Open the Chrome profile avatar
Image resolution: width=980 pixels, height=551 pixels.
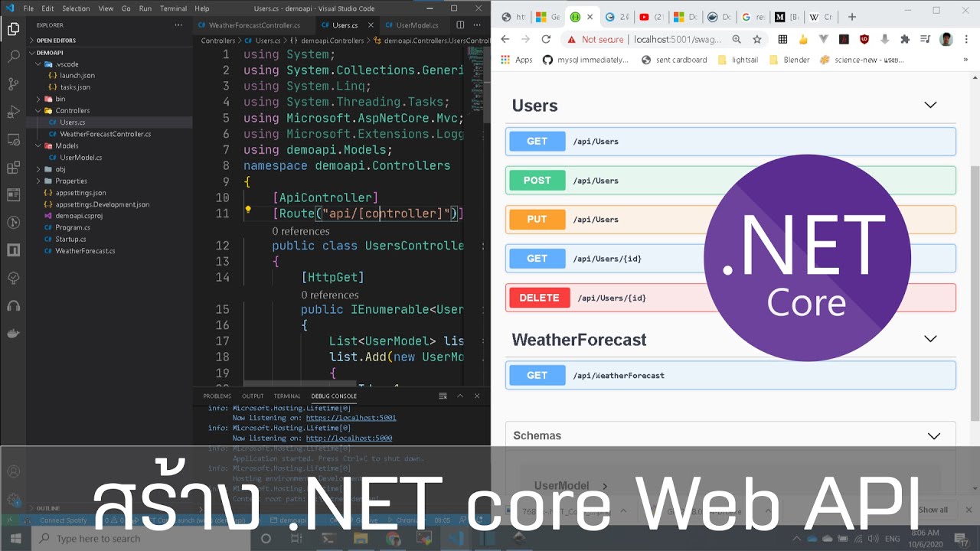tap(946, 39)
